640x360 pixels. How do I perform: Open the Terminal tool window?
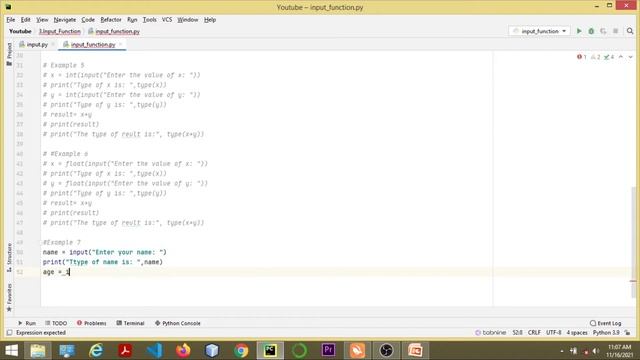tap(130, 323)
